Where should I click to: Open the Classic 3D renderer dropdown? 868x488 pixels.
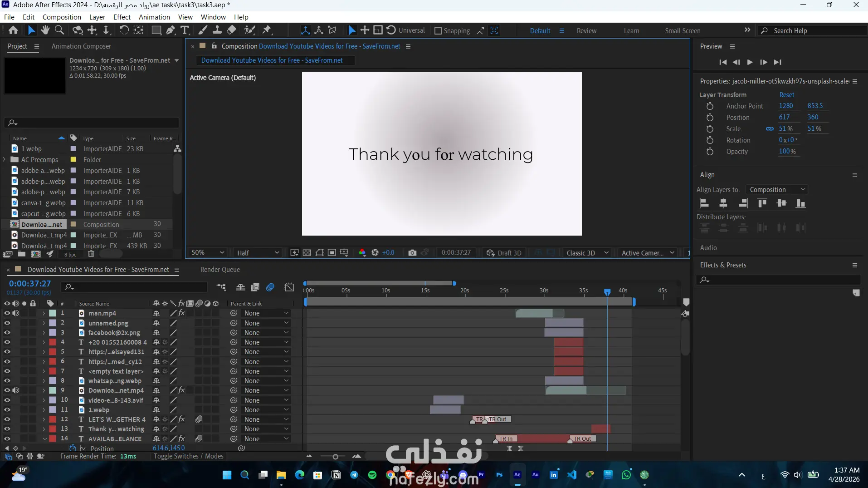pos(587,253)
